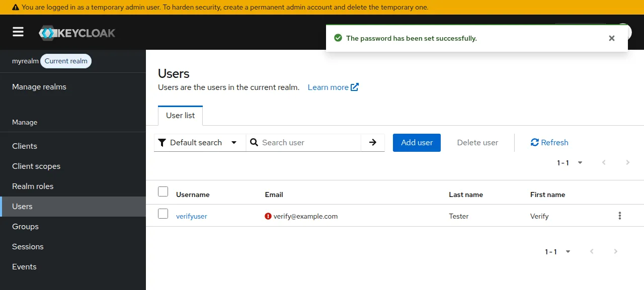Toggle the select all users checkbox

click(163, 191)
